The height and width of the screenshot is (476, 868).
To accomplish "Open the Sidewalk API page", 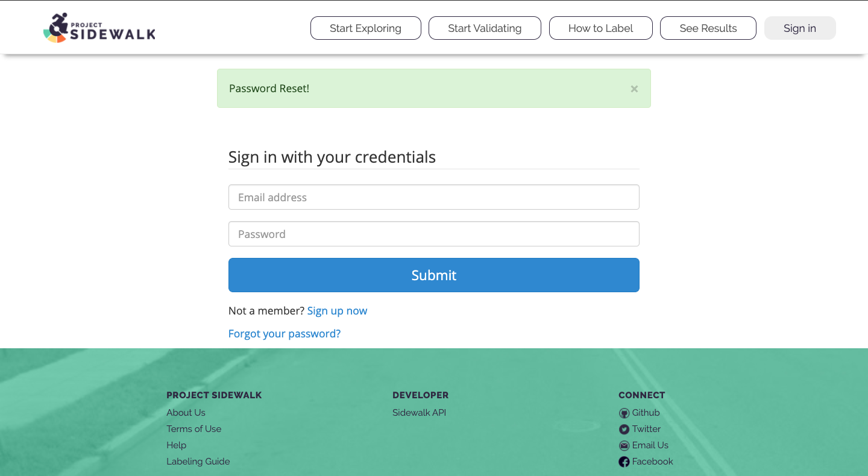I will pyautogui.click(x=419, y=413).
